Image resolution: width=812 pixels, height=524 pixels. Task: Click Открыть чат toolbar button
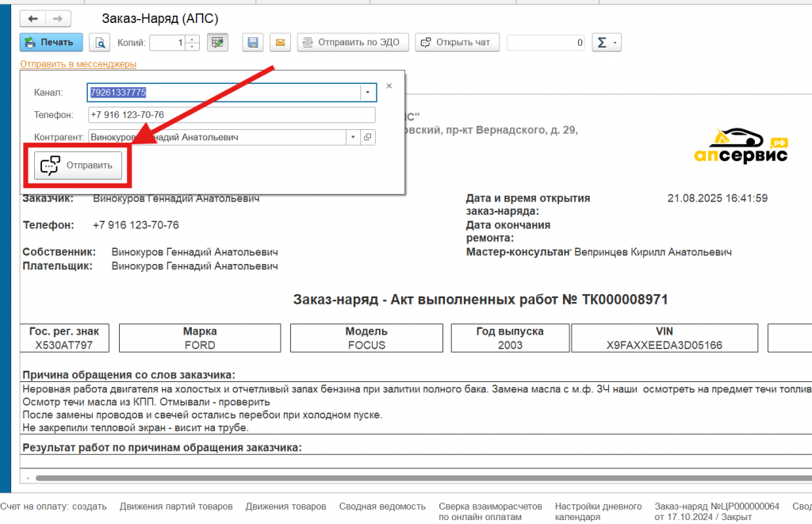tap(458, 43)
